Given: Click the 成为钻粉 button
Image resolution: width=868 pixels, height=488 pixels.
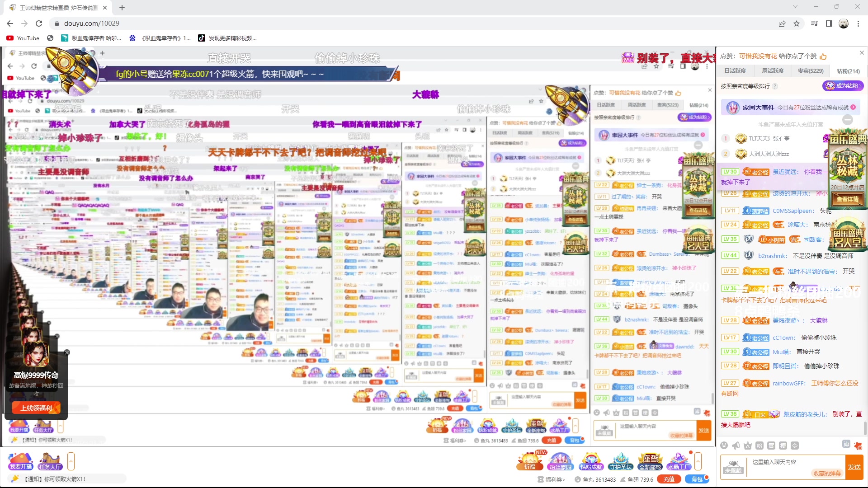Looking at the screenshot, I should point(843,86).
